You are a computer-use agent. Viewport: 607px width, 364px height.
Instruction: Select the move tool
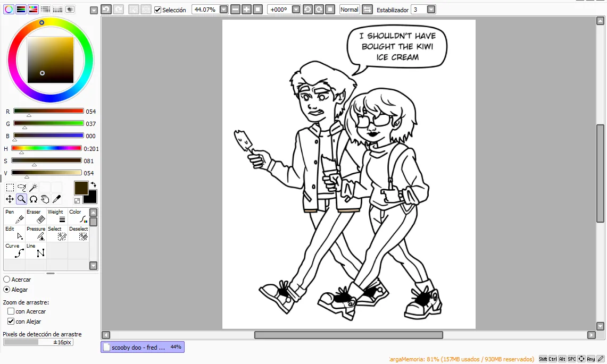click(x=10, y=199)
